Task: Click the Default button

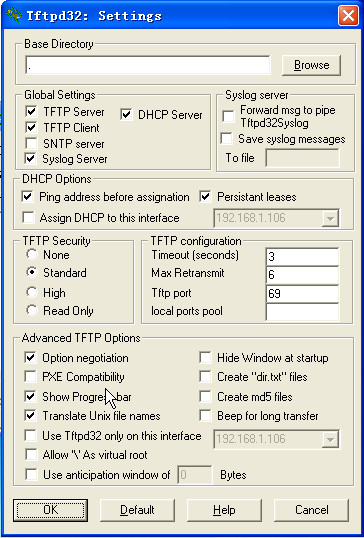Action: (x=137, y=510)
